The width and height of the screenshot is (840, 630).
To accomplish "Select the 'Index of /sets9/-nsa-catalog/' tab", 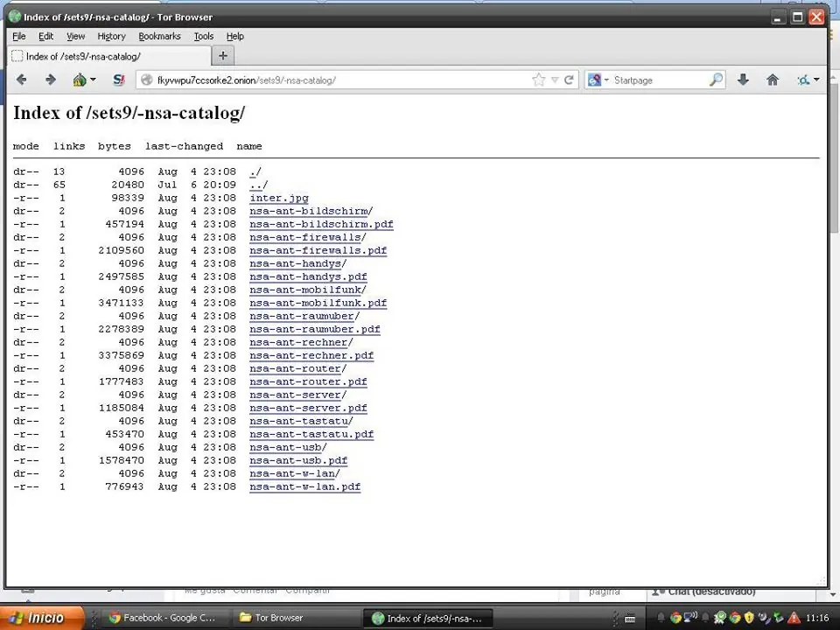I will (x=109, y=56).
